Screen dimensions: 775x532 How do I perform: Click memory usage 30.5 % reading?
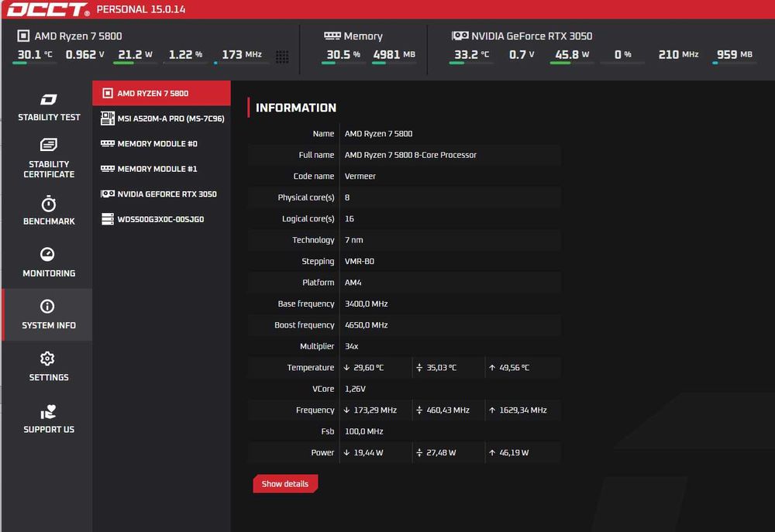click(x=343, y=54)
